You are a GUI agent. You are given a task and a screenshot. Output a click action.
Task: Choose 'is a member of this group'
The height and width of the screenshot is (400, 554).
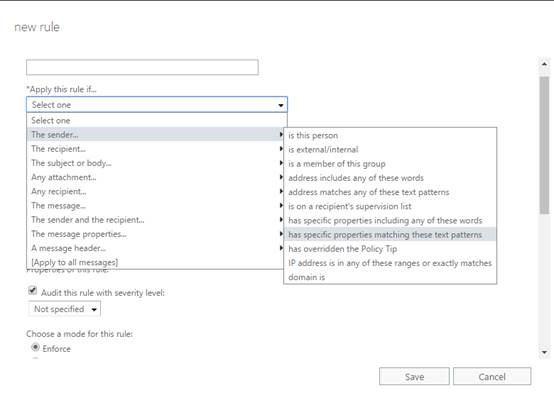tap(390, 164)
